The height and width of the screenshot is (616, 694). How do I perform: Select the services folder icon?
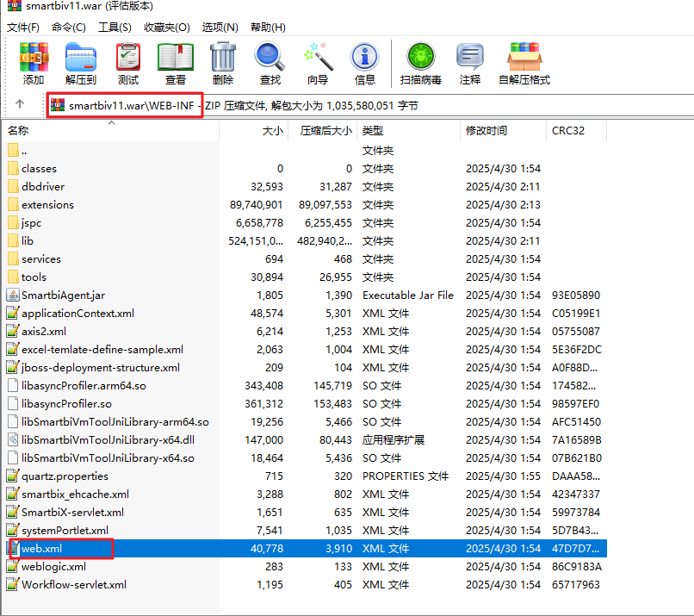click(x=13, y=258)
